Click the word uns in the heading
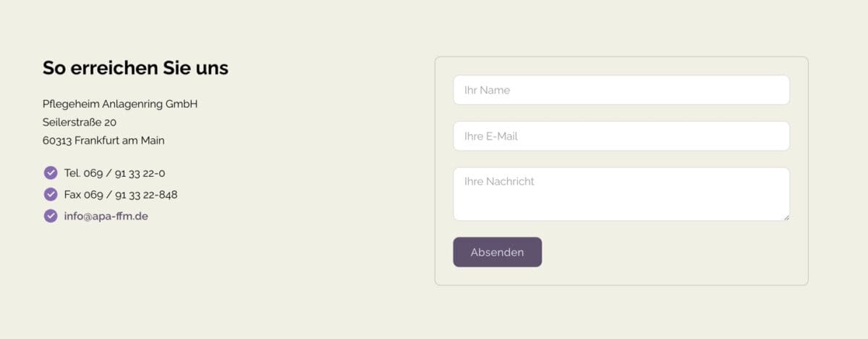868x339 pixels. coord(212,70)
